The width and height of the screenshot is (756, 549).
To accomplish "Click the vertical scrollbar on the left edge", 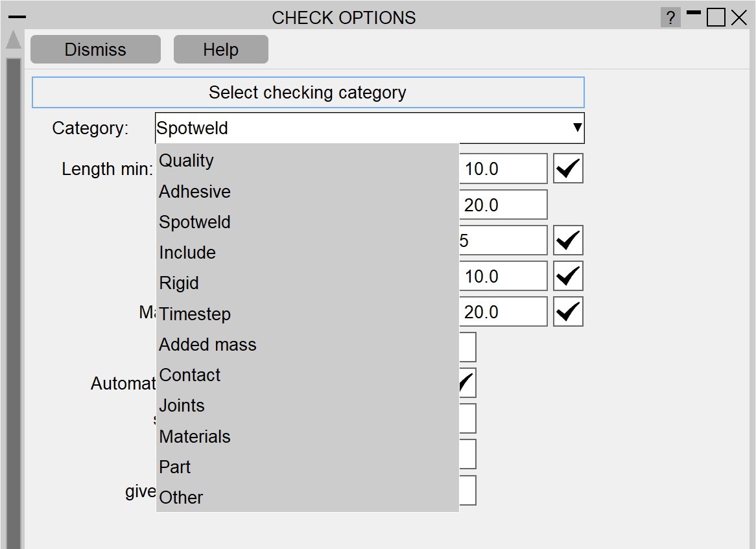I will pos(14,303).
